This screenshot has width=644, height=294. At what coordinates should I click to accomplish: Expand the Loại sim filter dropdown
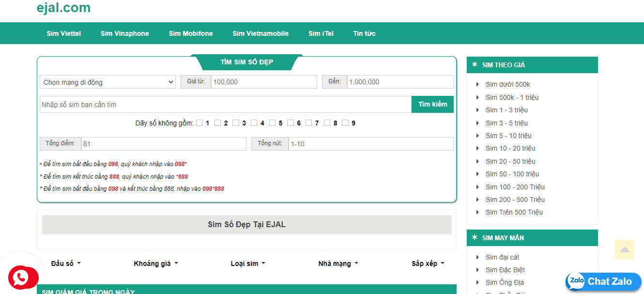point(248,263)
